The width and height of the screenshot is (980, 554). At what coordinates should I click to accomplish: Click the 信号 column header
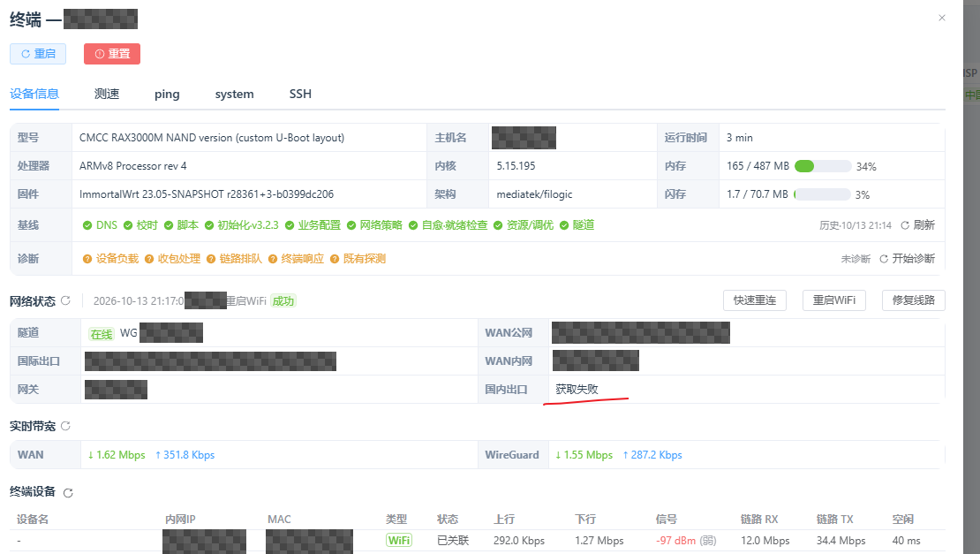667,519
